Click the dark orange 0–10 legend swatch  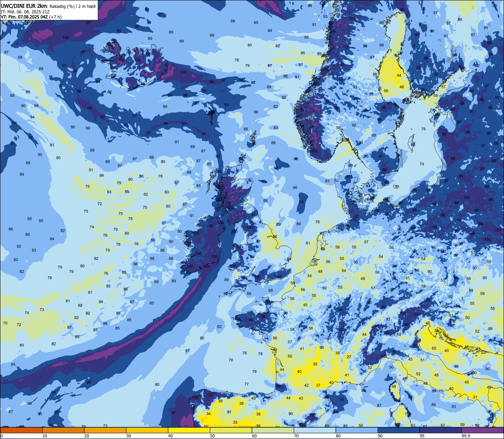21,430
